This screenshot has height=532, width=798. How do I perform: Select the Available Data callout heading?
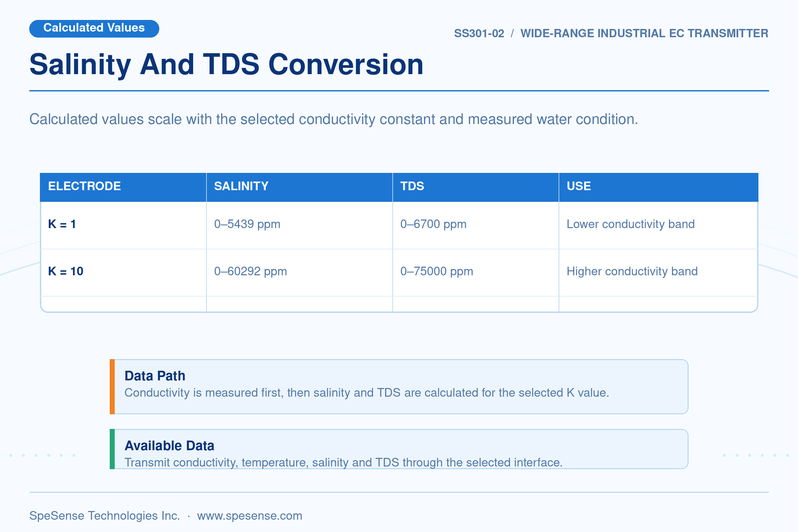tap(169, 446)
